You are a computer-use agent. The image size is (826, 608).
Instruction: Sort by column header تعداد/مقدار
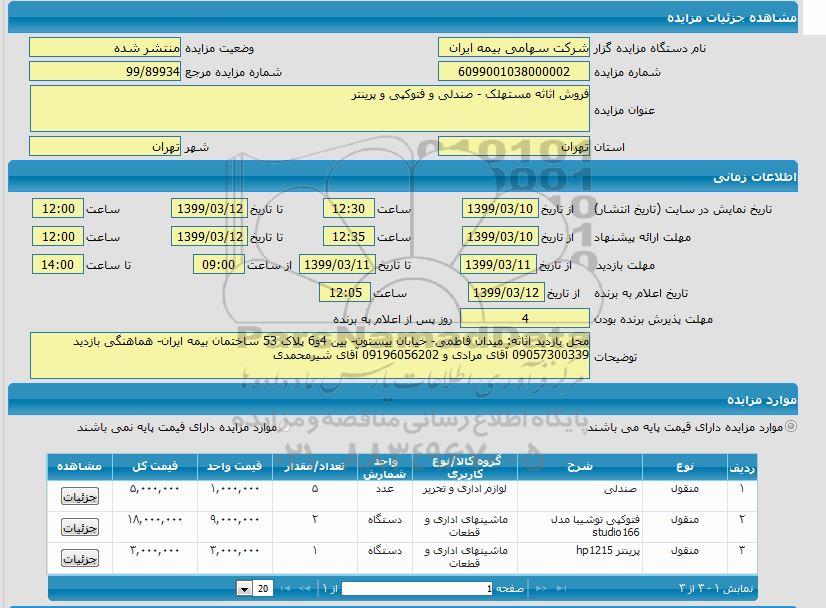(x=314, y=467)
